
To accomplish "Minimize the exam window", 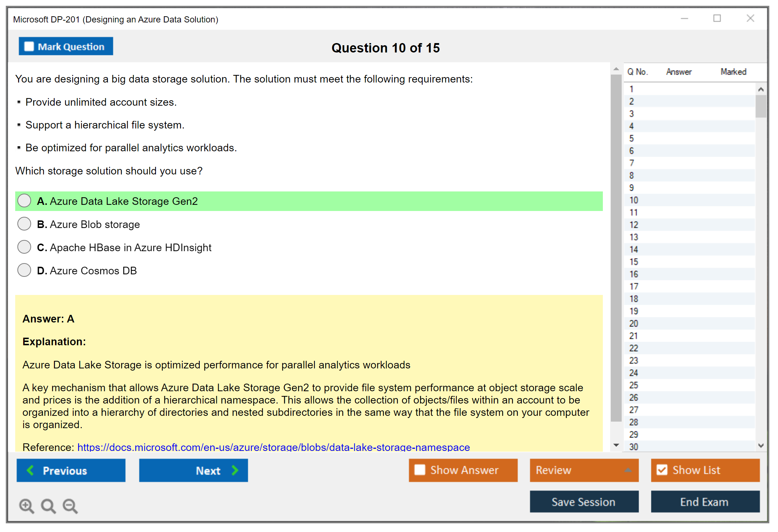I will [684, 18].
